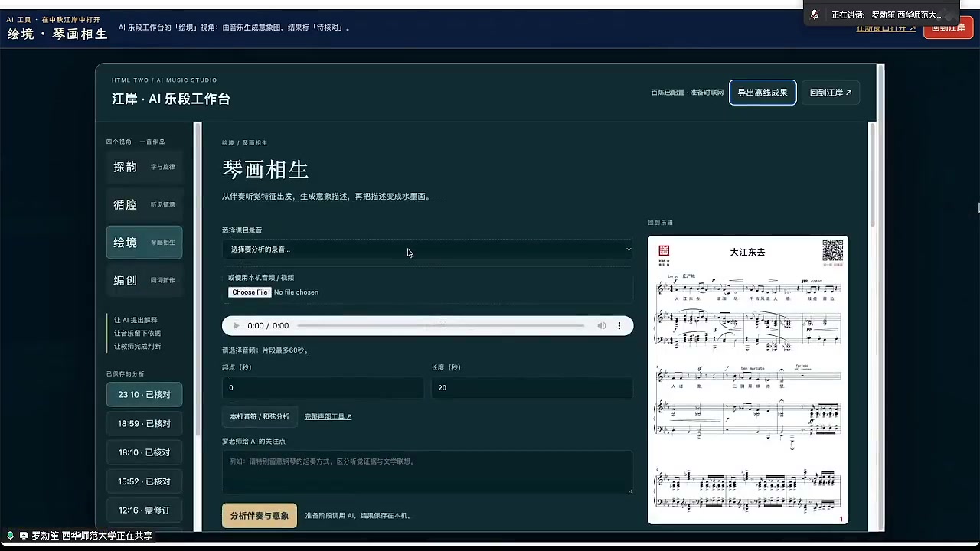
Task: Click the Choose File button
Action: click(x=250, y=292)
